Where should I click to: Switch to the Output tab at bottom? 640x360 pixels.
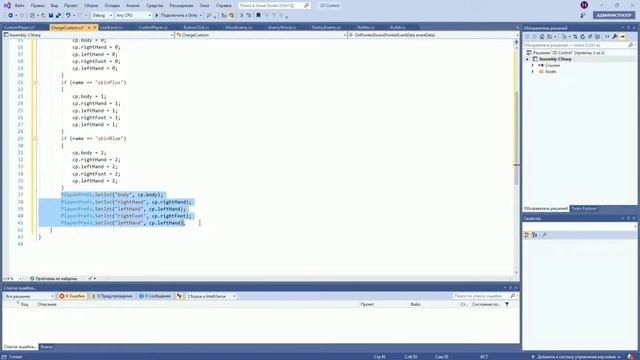pyautogui.click(x=46, y=347)
